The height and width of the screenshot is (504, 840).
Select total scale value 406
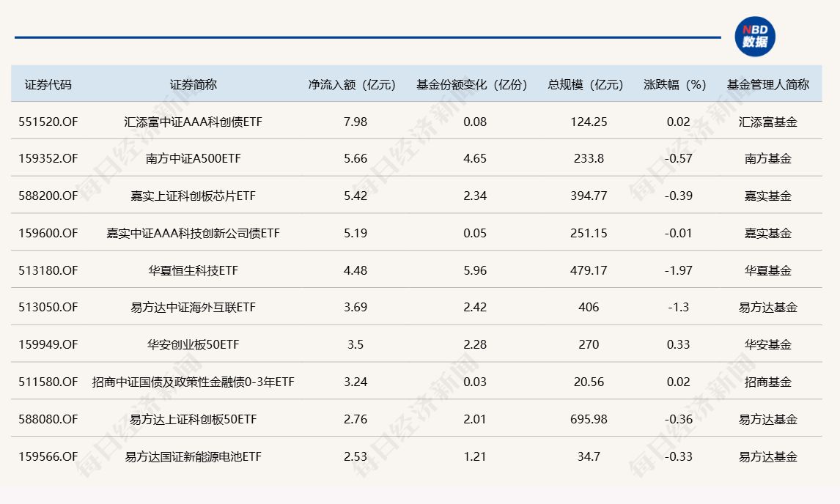tap(589, 308)
